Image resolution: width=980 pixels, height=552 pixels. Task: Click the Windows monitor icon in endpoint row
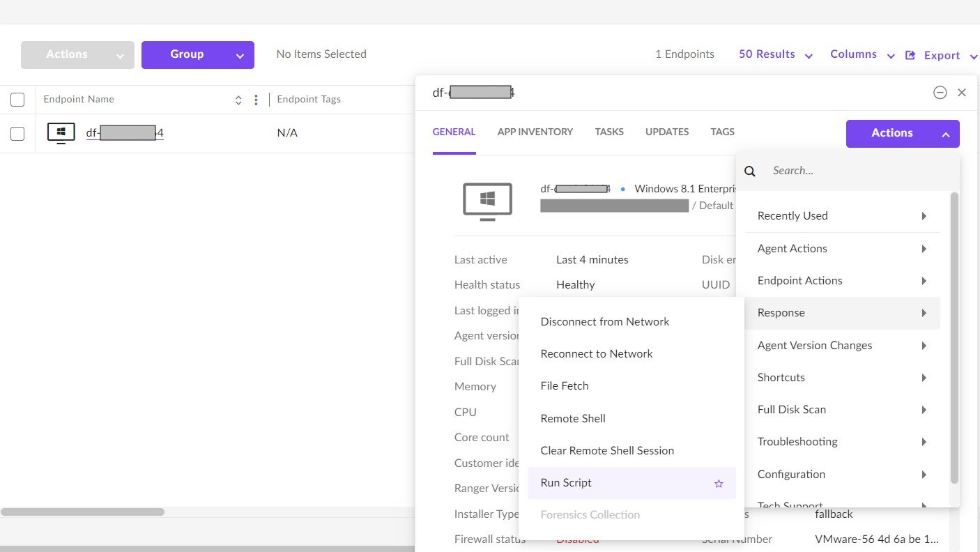click(61, 133)
